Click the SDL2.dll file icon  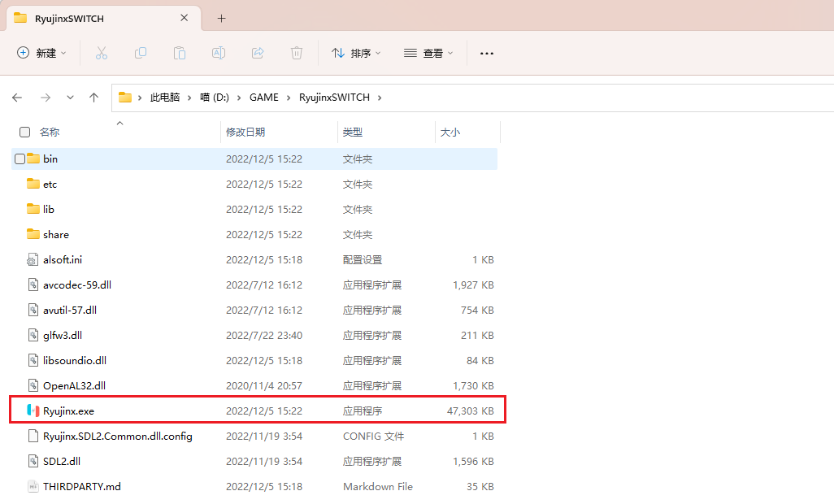pyautogui.click(x=33, y=462)
